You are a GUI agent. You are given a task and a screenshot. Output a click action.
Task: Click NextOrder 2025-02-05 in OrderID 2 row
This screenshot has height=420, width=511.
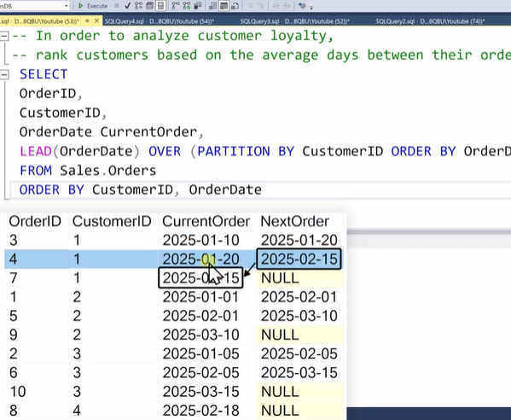pos(299,353)
